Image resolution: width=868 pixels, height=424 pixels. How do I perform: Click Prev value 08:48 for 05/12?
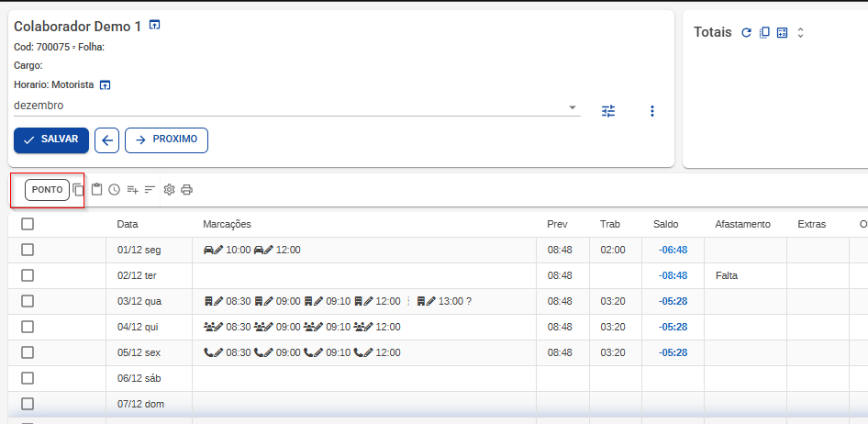click(560, 352)
